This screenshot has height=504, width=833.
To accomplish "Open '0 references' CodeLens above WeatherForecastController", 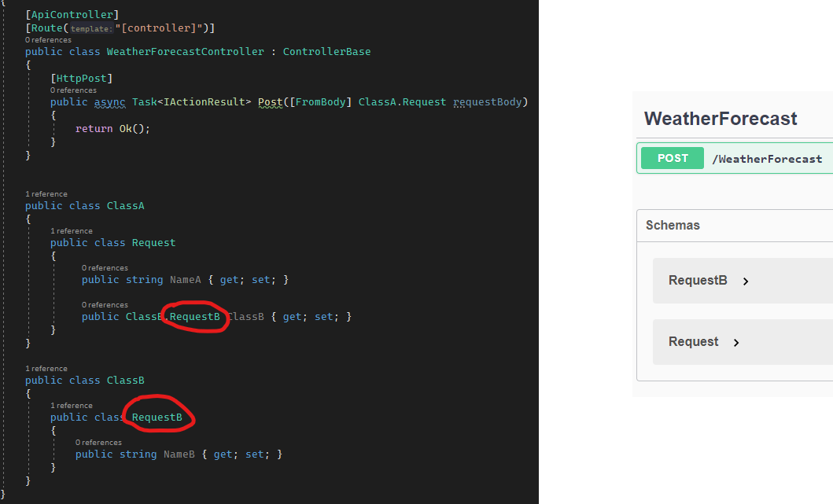I will [x=48, y=40].
